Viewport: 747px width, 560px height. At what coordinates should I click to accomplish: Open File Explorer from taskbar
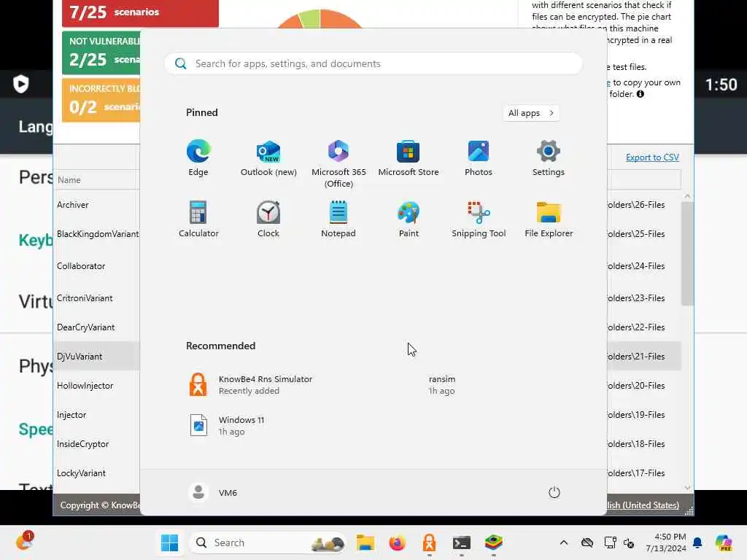click(365, 542)
